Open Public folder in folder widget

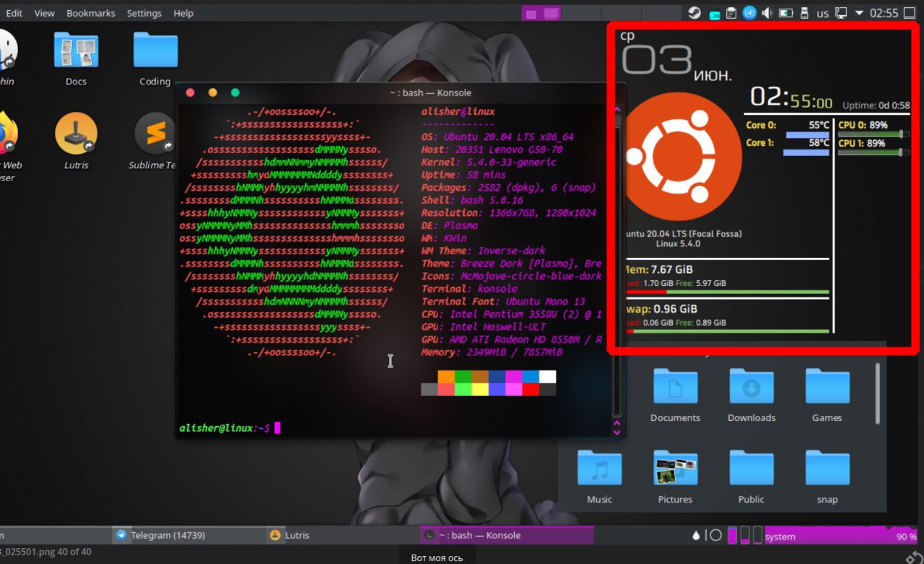point(751,476)
